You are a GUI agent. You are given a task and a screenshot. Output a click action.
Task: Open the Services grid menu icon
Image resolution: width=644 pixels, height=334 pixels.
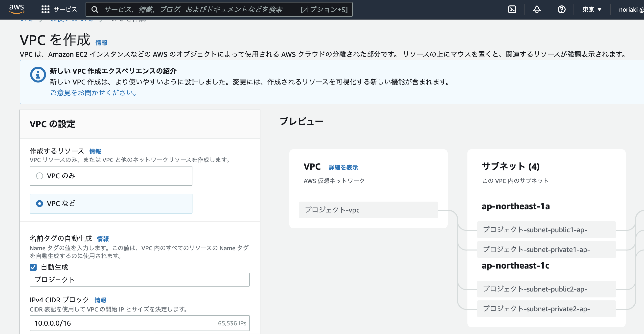(x=46, y=9)
